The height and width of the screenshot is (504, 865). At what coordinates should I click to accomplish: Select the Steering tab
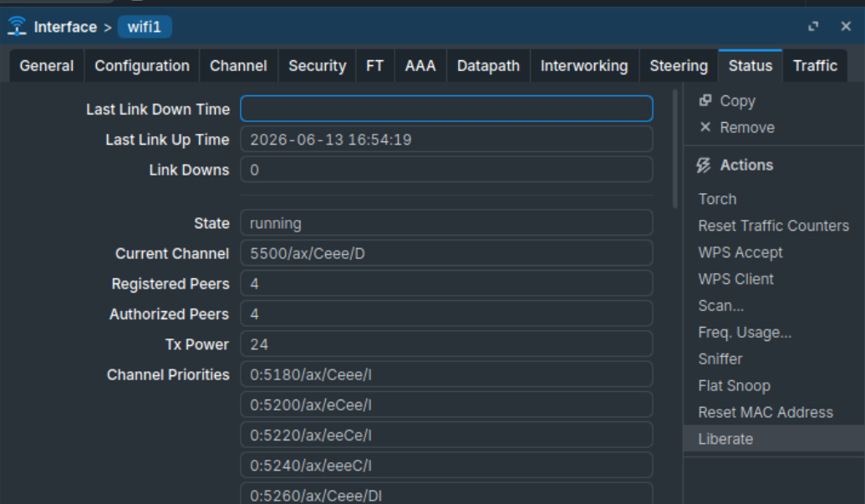point(679,66)
